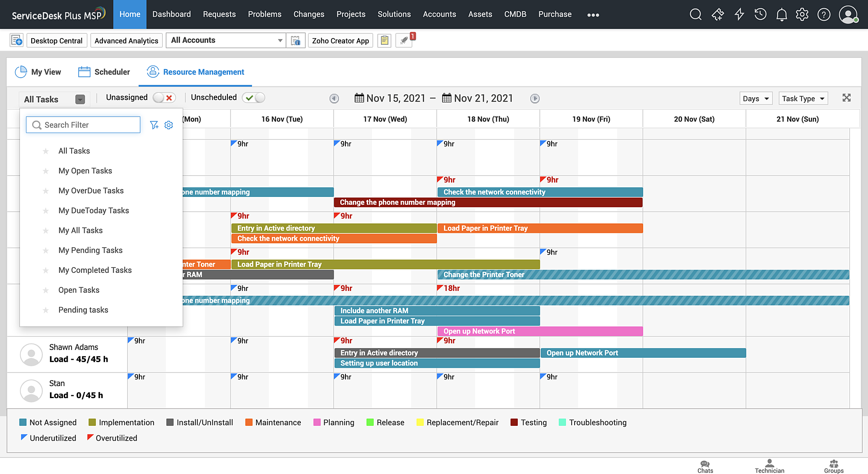Expand the All Accounts dropdown

point(280,40)
